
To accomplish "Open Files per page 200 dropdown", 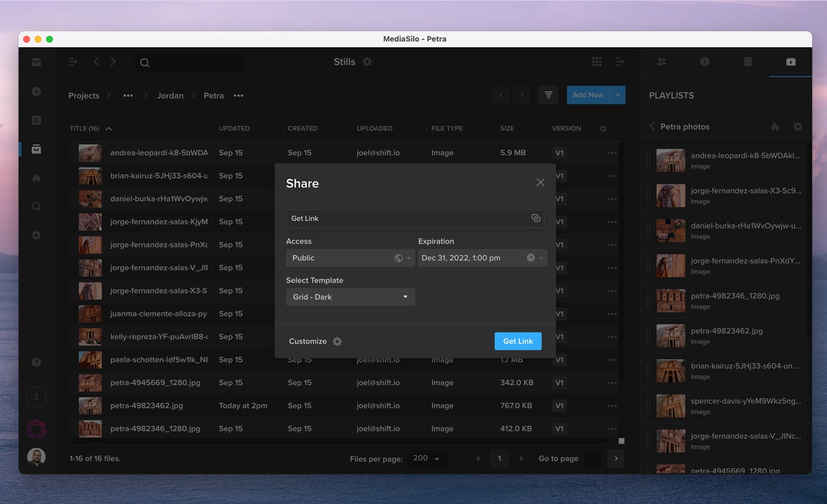I will tap(426, 459).
